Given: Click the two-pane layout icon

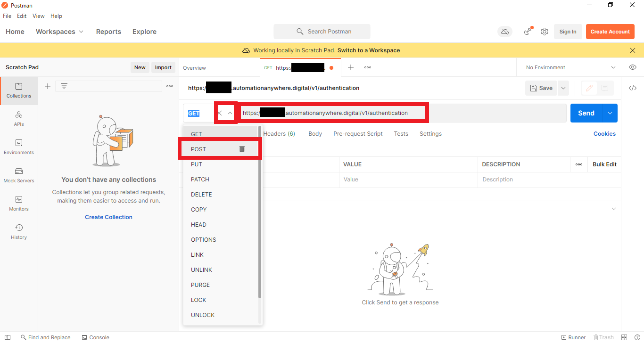Looking at the screenshot, I should pos(624,337).
